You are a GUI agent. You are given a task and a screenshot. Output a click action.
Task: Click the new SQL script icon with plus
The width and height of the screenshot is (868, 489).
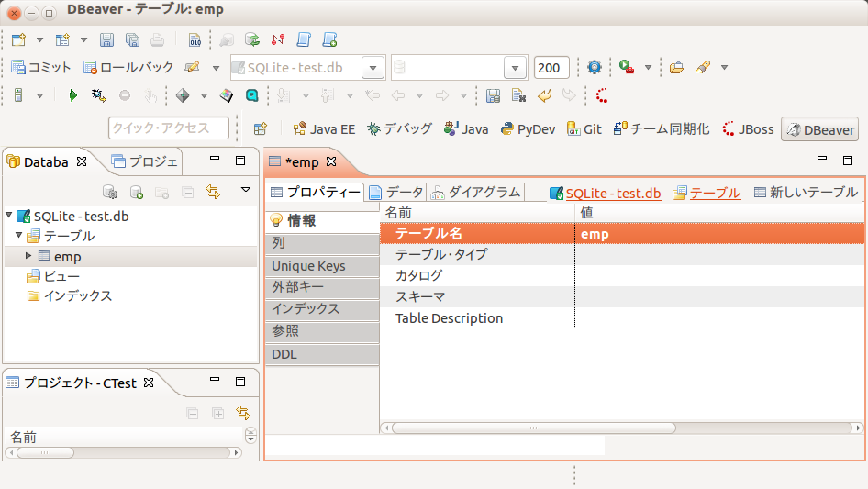330,39
